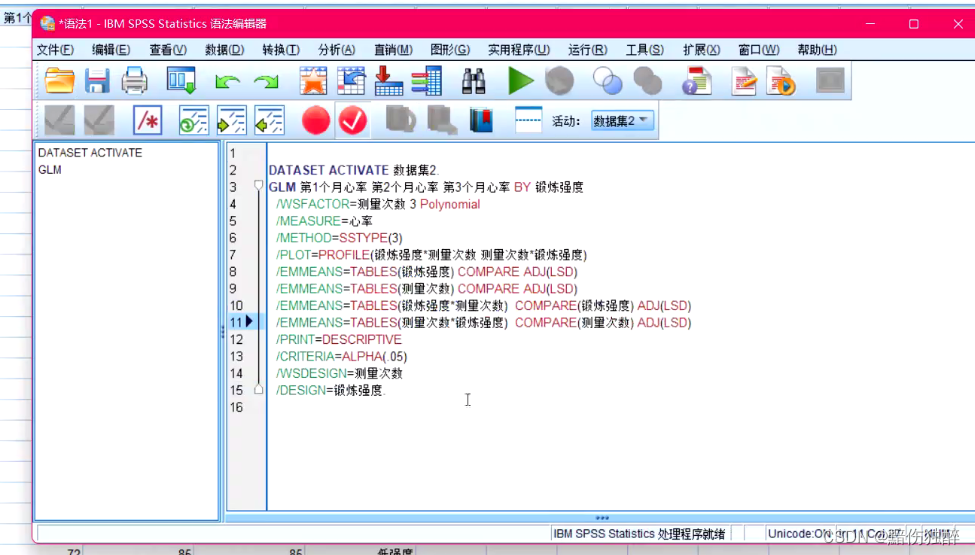Open the 工具(S) menu
The height and width of the screenshot is (555, 975).
(644, 50)
